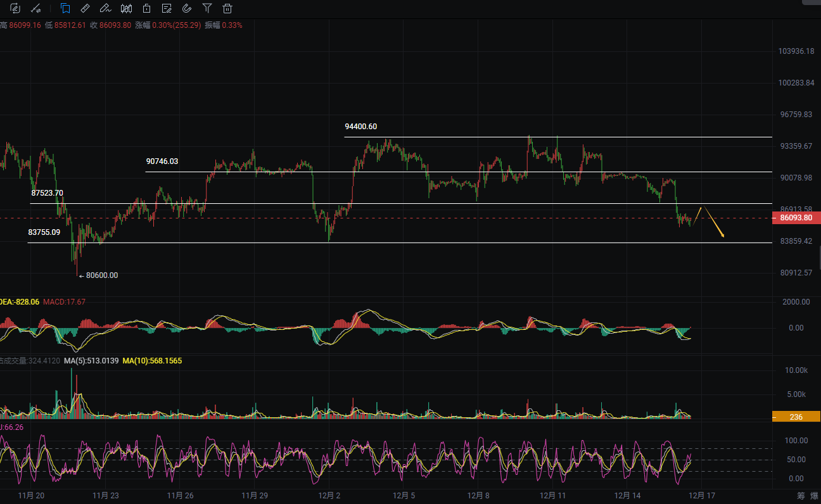Delete drawings with the trash icon

coord(227,8)
